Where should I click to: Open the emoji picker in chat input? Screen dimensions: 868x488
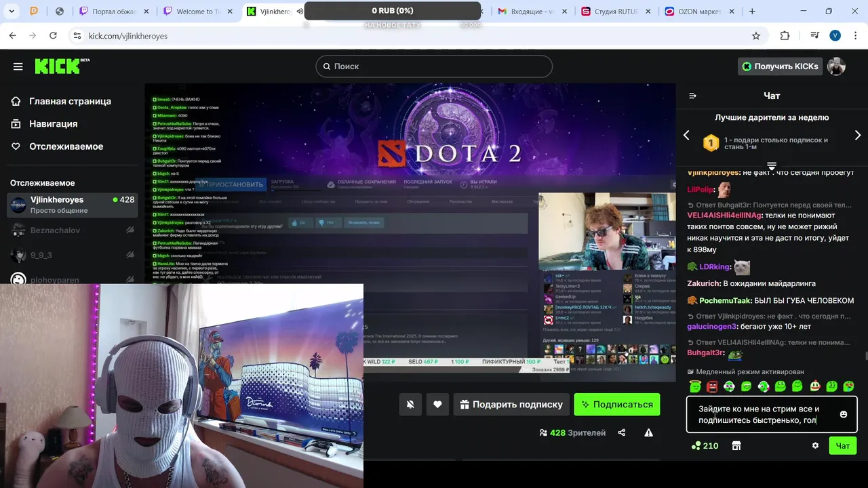point(844,414)
